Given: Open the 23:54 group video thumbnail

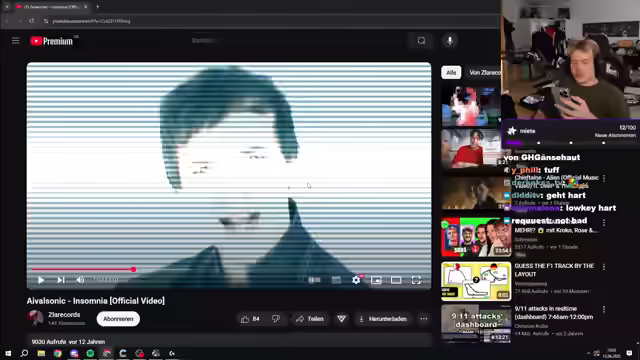Looking at the screenshot, I should (476, 237).
